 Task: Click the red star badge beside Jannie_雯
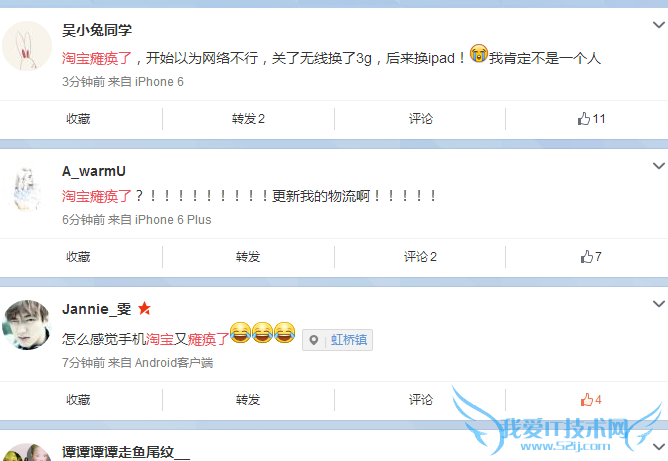coord(144,308)
